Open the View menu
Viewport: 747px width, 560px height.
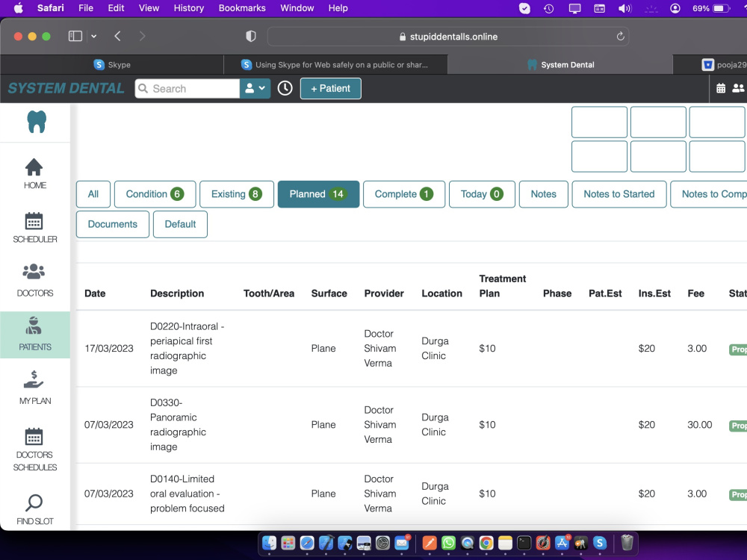click(149, 8)
